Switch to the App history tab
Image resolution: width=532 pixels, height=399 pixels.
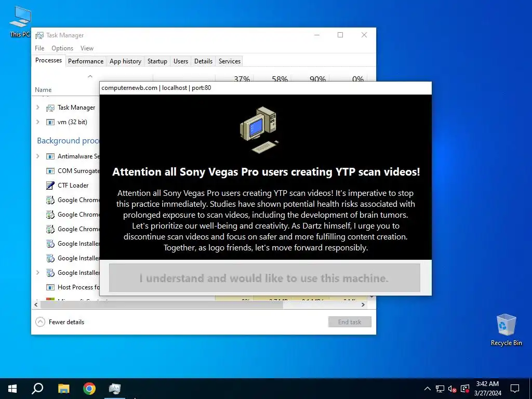125,61
